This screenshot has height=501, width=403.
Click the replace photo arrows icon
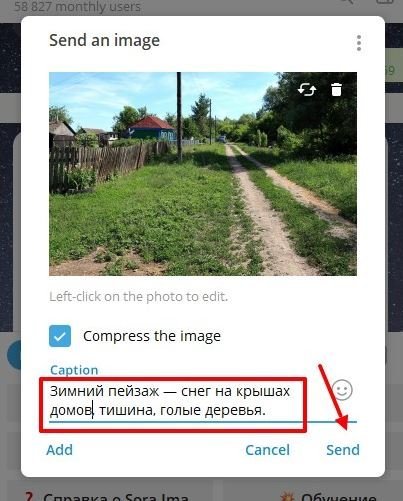(x=307, y=89)
